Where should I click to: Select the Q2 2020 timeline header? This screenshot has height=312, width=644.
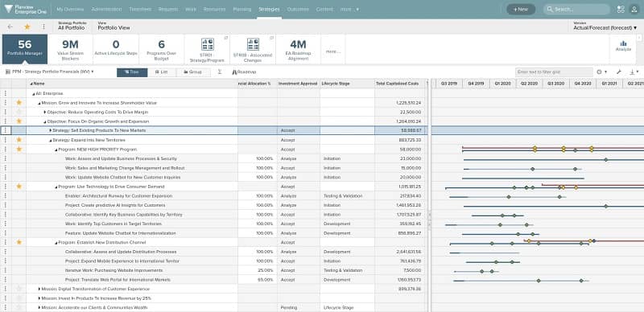[529, 84]
